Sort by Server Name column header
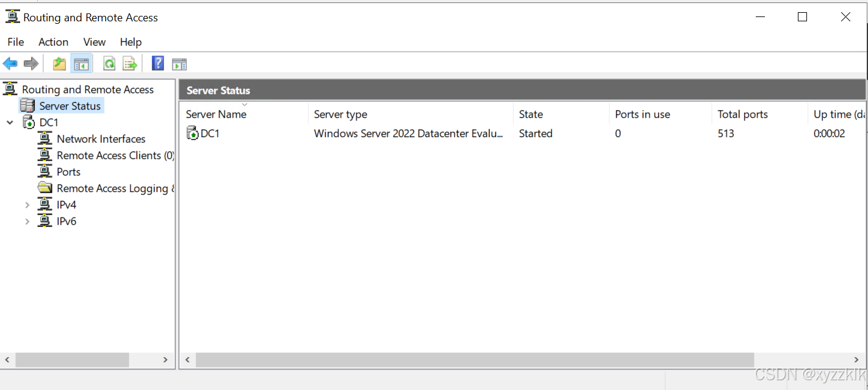The image size is (868, 390). [x=245, y=114]
